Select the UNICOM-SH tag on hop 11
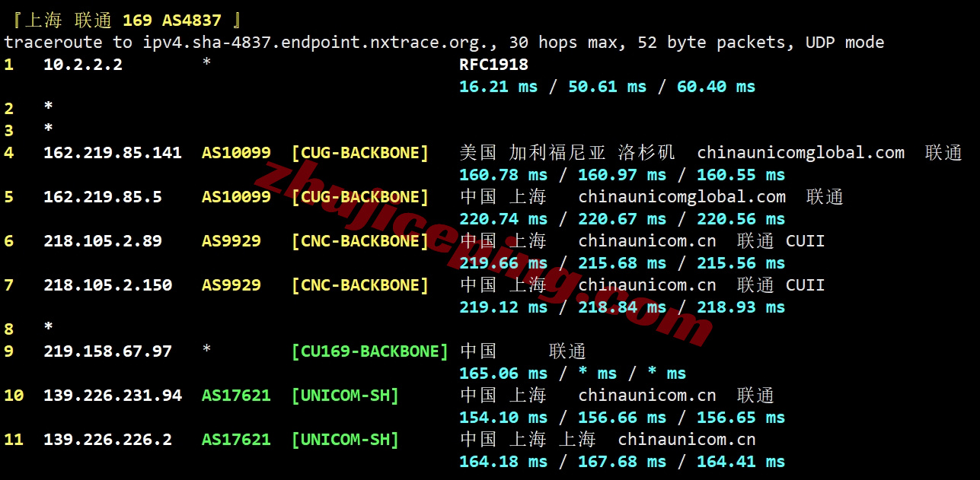The image size is (980, 480). (345, 439)
